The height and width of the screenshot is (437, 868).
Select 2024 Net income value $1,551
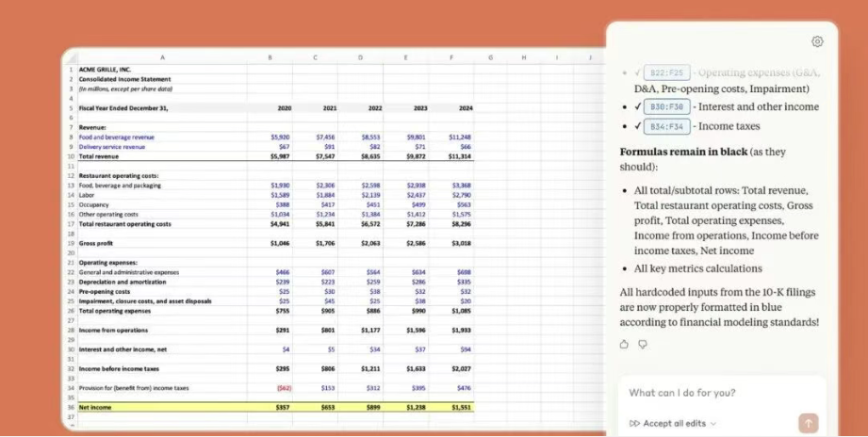[x=462, y=408]
